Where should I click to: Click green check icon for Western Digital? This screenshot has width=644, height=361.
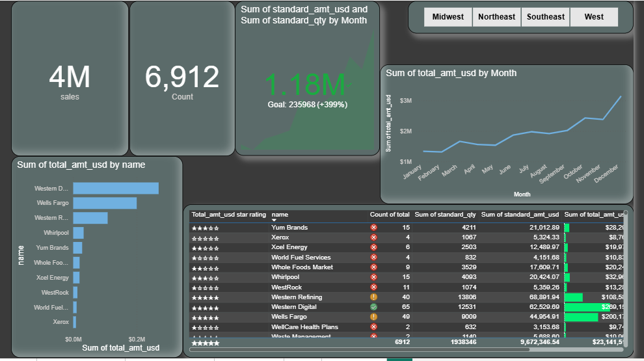[374, 307]
